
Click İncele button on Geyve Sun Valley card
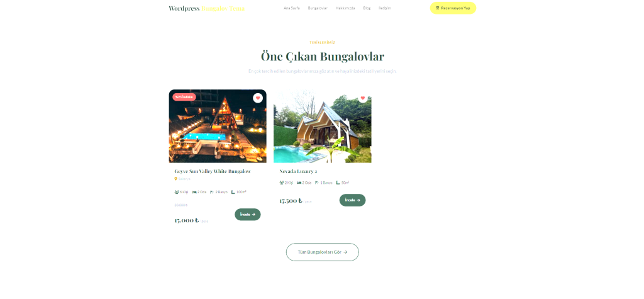click(x=248, y=214)
